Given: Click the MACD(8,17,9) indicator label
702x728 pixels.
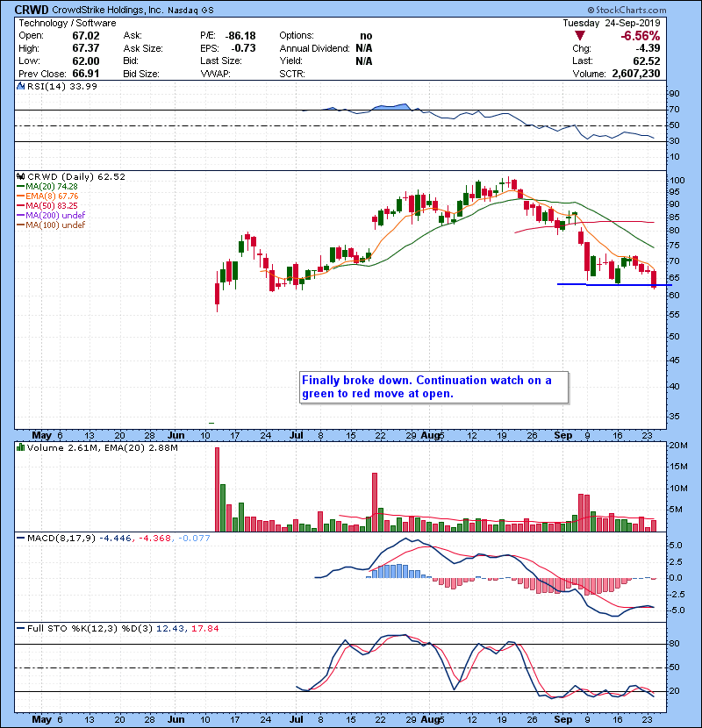Looking at the screenshot, I should click(x=61, y=539).
